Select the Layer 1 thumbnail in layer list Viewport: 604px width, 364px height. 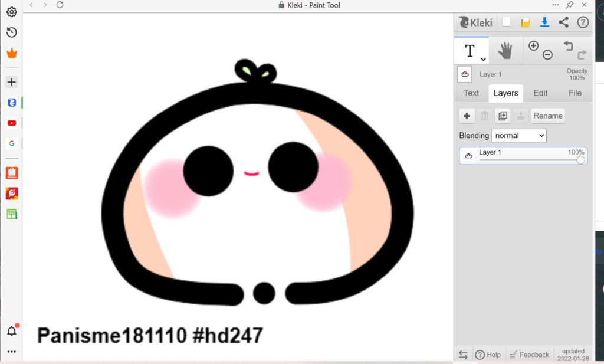(x=469, y=156)
